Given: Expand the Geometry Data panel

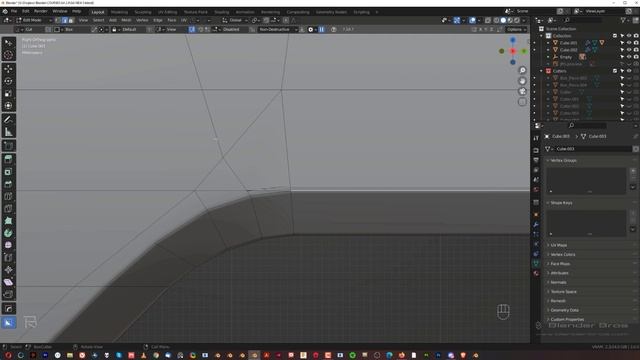Looking at the screenshot, I should pyautogui.click(x=564, y=310).
